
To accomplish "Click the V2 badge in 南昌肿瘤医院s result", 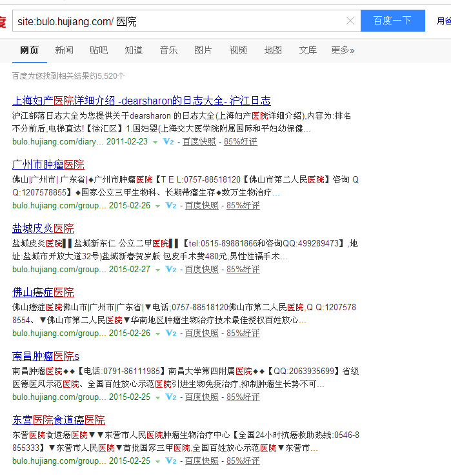I will click(171, 397).
